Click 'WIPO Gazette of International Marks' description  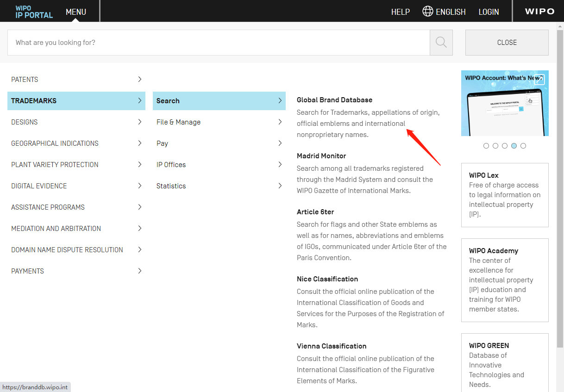tap(354, 191)
